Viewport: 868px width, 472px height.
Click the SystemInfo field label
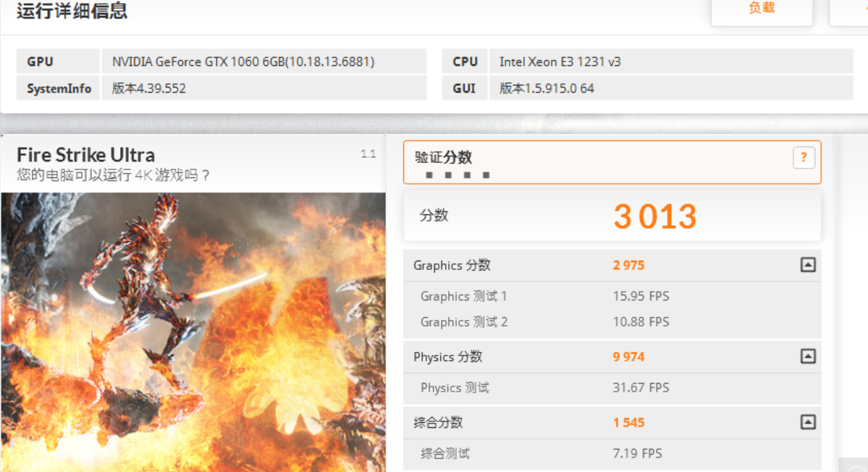pyautogui.click(x=59, y=88)
